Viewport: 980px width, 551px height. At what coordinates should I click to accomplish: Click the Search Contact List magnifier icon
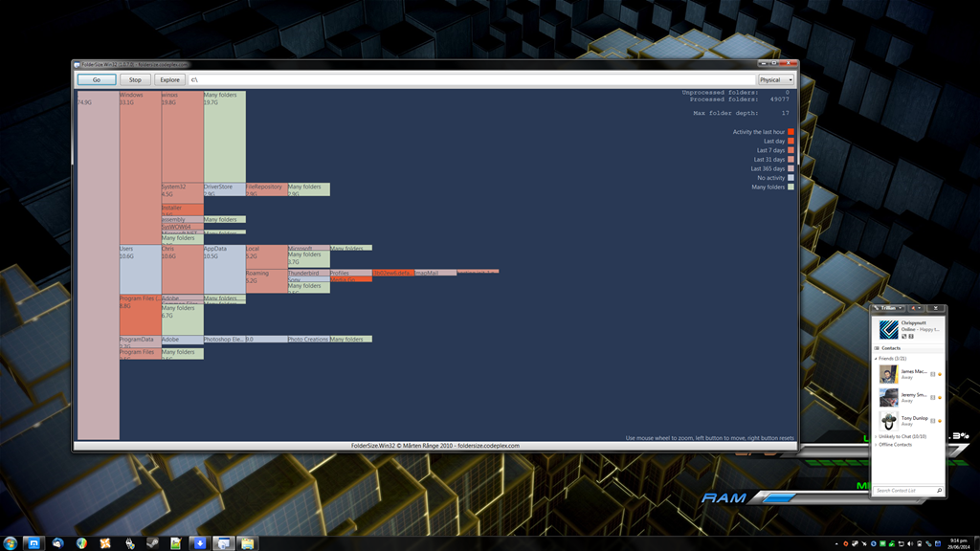(939, 491)
